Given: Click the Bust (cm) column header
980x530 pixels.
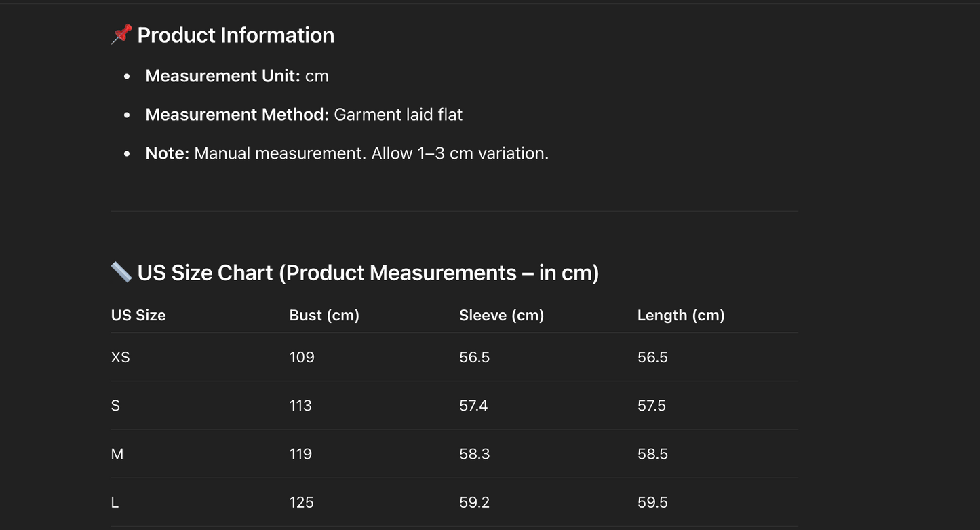Looking at the screenshot, I should (x=324, y=316).
